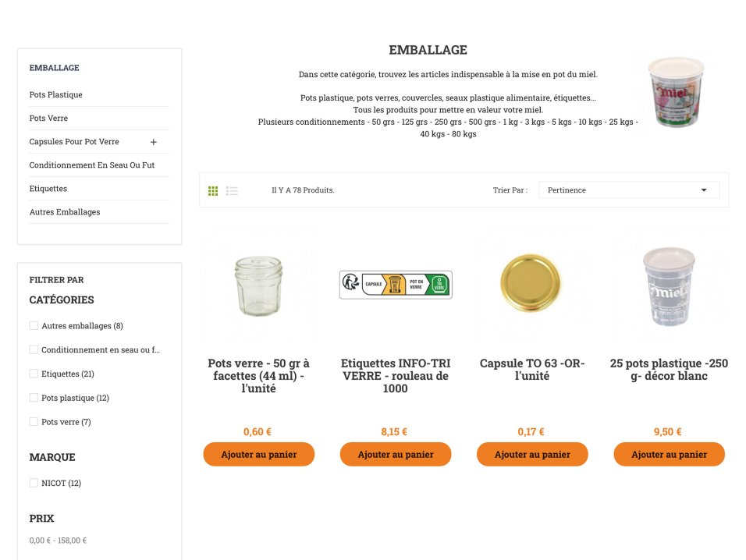The image size is (746, 560).
Task: Expand Capsules Pour Pot Verre submenu
Action: click(154, 142)
